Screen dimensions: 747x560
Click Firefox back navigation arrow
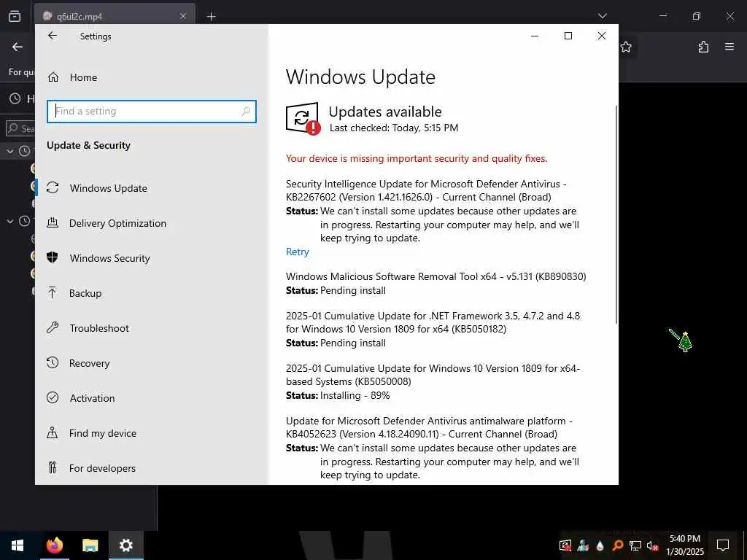pos(18,47)
